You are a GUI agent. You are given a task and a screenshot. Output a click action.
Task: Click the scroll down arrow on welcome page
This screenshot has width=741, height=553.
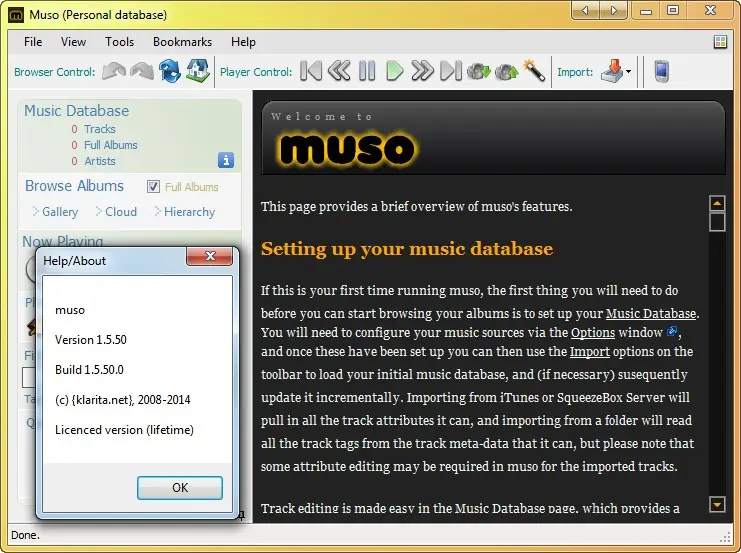click(x=717, y=504)
